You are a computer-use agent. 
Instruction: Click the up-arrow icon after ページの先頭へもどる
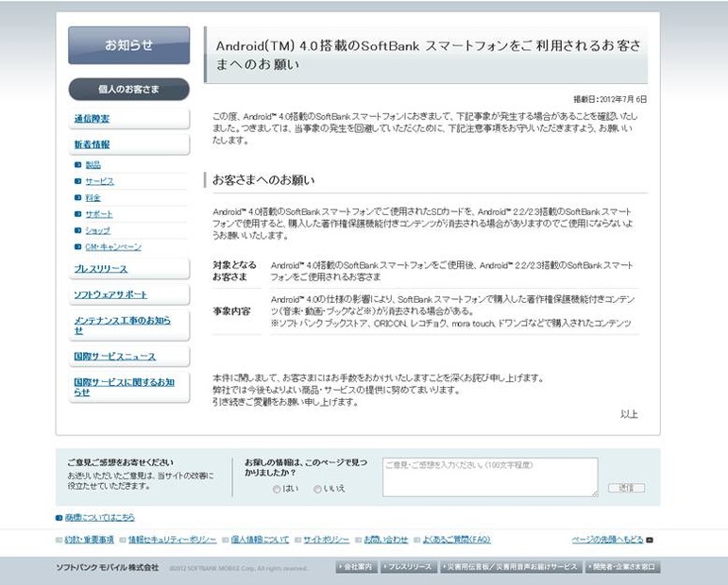click(650, 540)
